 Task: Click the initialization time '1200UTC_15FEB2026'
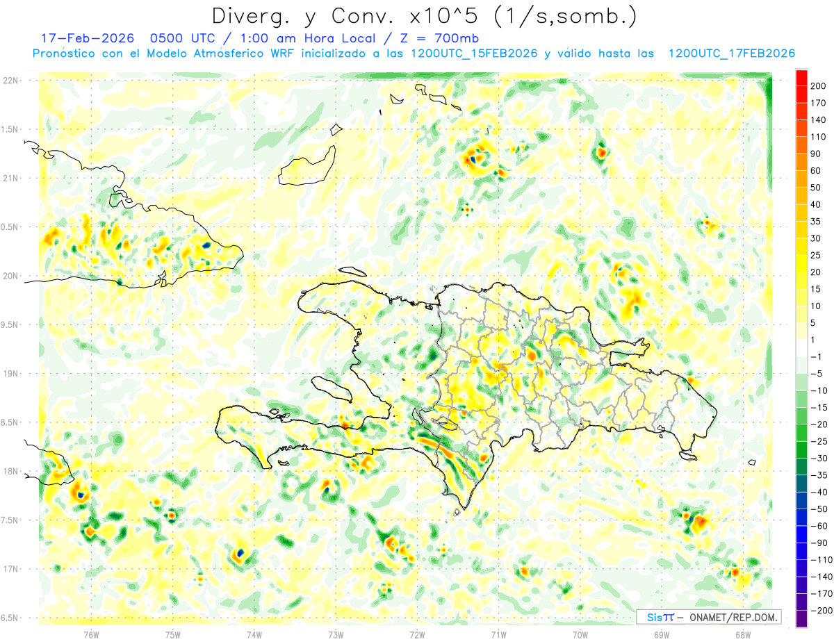pos(473,53)
